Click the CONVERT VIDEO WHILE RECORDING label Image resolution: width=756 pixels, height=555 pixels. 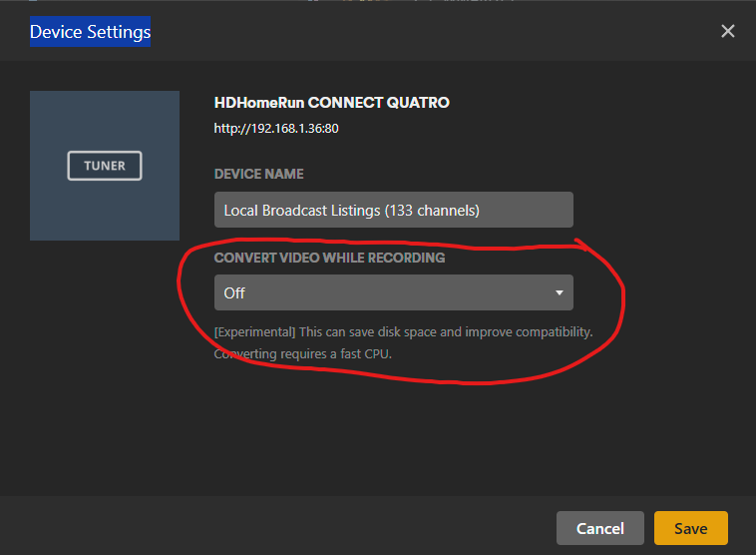(x=329, y=258)
